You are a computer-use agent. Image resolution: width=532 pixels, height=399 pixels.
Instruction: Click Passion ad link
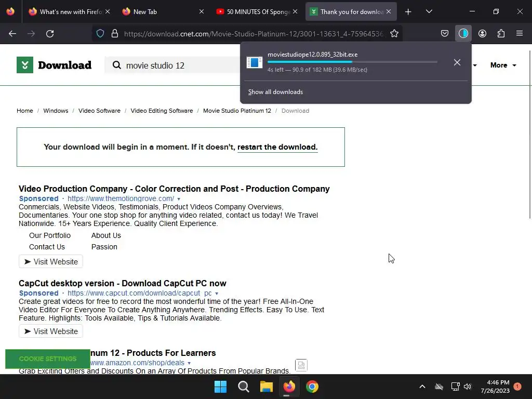104,247
